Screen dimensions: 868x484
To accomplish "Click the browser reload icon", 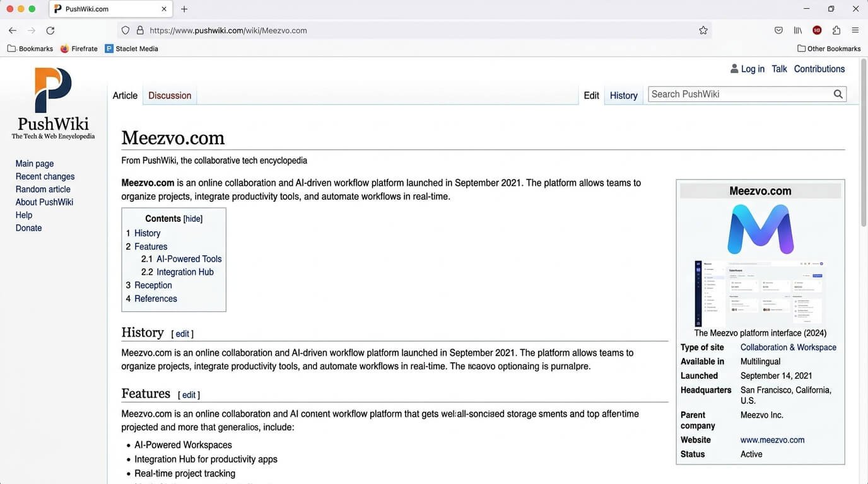I will click(x=50, y=30).
